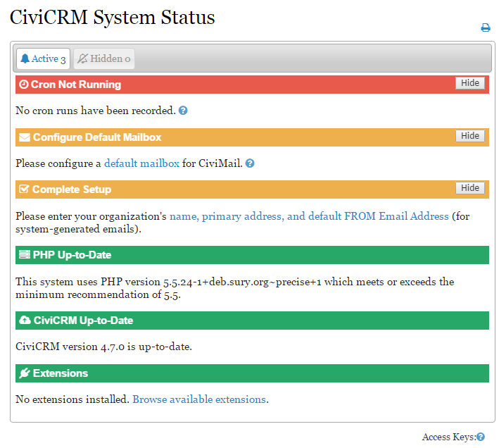
Task: Open name, primary address, FROM Email link
Action: coord(309,216)
